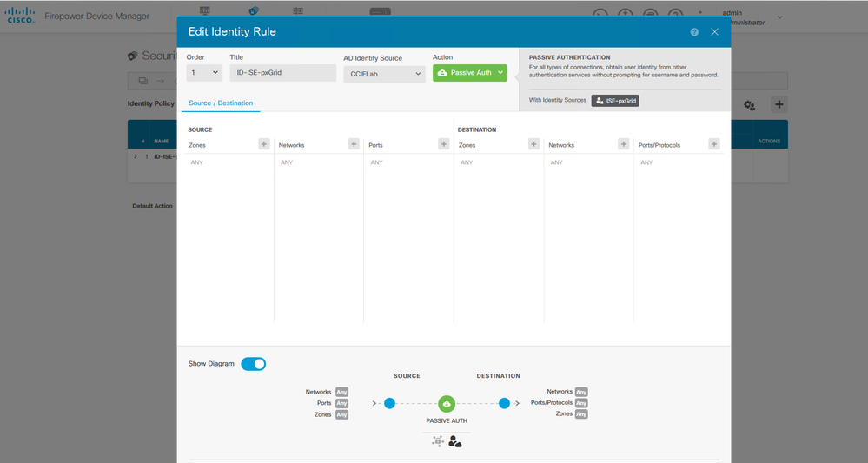
Task: Click ANY under source Networks column
Action: coord(287,162)
